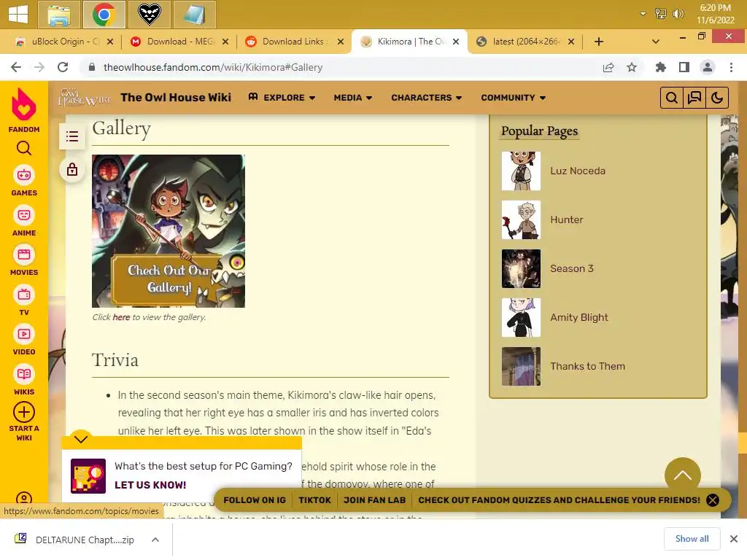Go back with the browser back arrow
The width and height of the screenshot is (747, 560).
(16, 67)
